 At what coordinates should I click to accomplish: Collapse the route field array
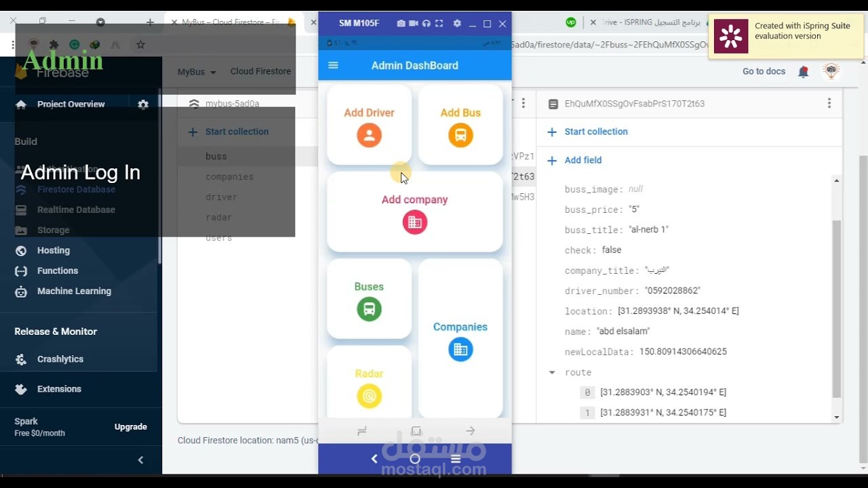pyautogui.click(x=552, y=372)
